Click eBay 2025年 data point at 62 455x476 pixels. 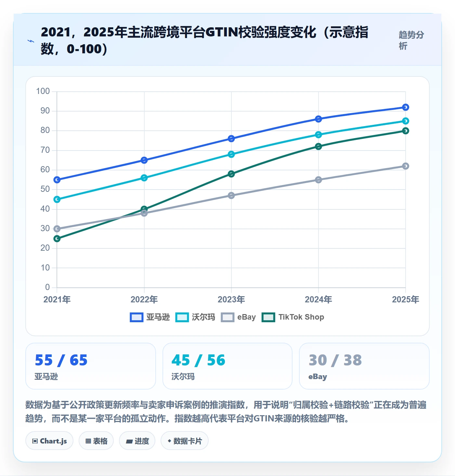click(x=406, y=166)
